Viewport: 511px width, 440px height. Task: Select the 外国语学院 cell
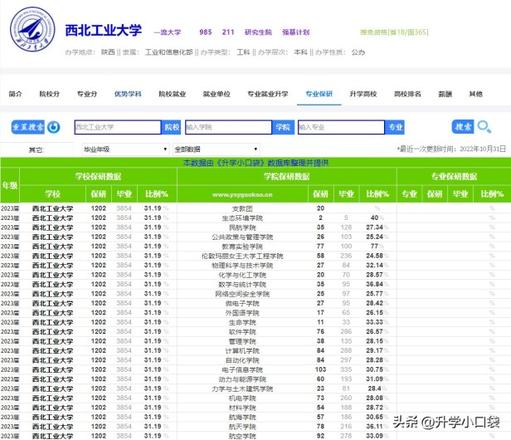pyautogui.click(x=242, y=313)
